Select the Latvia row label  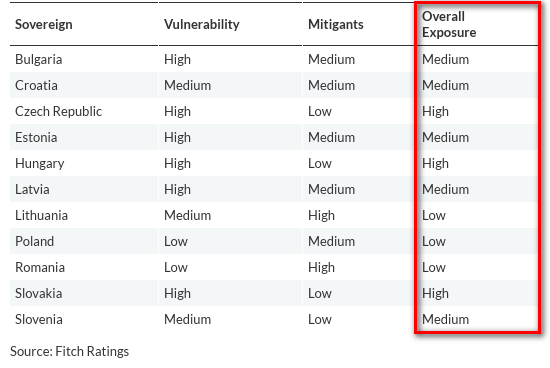[x=32, y=189]
